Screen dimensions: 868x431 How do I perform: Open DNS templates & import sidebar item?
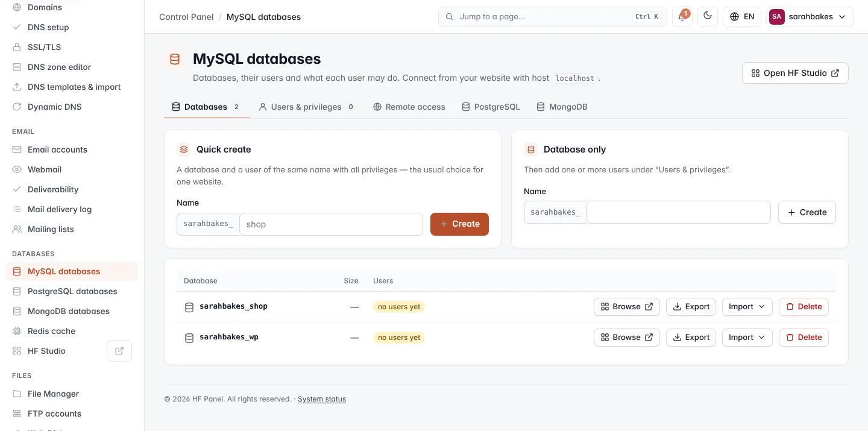[x=72, y=87]
